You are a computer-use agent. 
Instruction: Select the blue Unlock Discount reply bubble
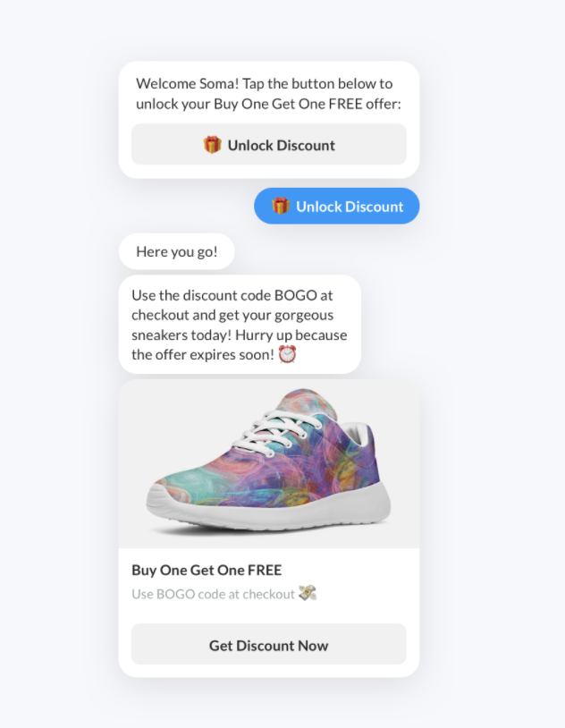pos(336,206)
